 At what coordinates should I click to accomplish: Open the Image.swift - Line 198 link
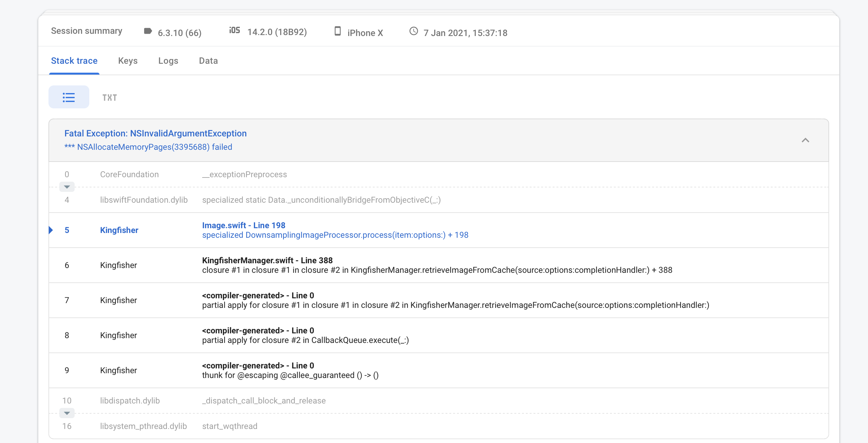point(243,225)
